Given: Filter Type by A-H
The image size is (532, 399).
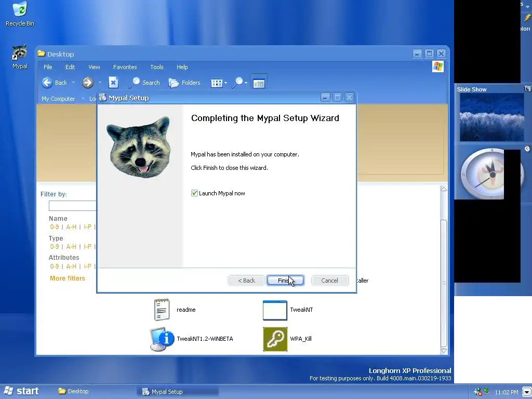Looking at the screenshot, I should tap(71, 246).
